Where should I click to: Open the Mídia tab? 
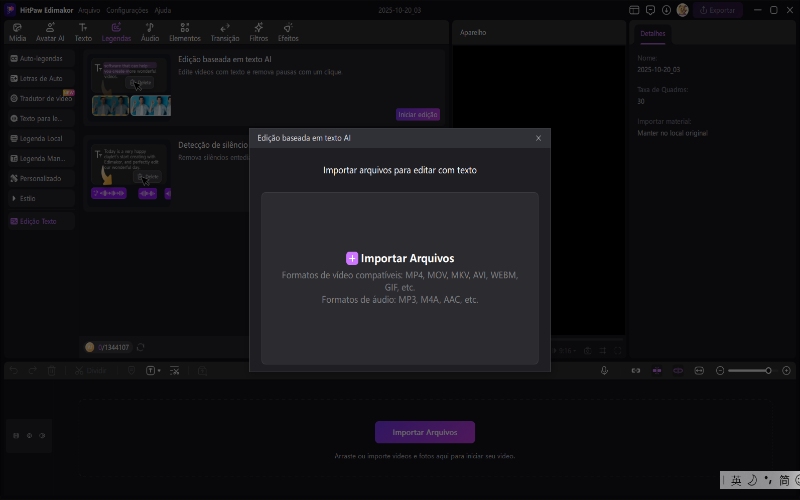pyautogui.click(x=17, y=32)
